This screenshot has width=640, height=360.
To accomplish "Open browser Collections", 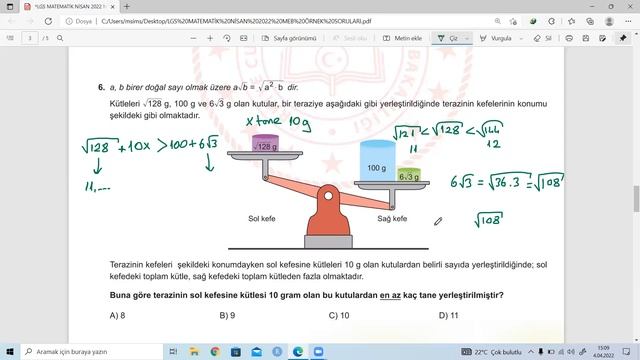I will tap(590, 21).
